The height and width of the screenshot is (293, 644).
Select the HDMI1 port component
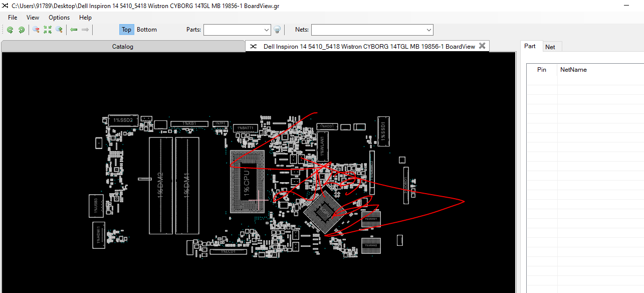click(x=98, y=234)
